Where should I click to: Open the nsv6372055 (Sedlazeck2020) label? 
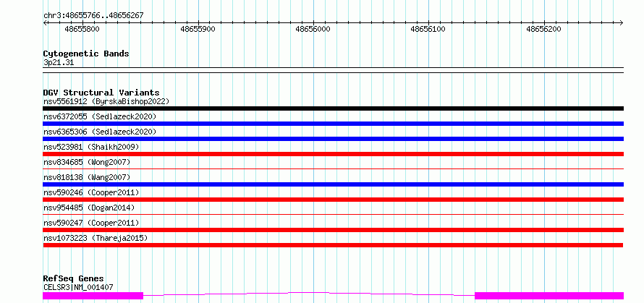(100, 116)
